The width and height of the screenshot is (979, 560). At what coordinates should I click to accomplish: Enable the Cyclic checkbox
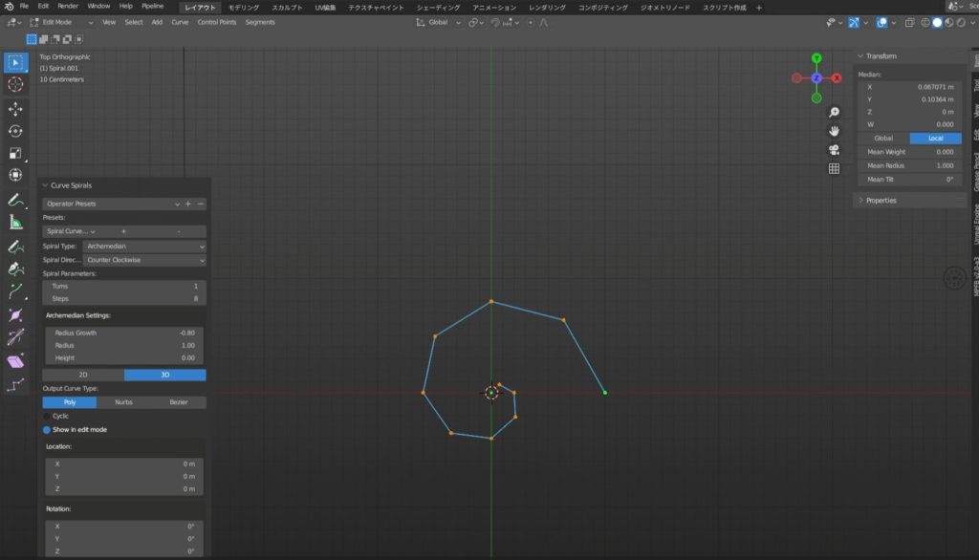point(47,416)
